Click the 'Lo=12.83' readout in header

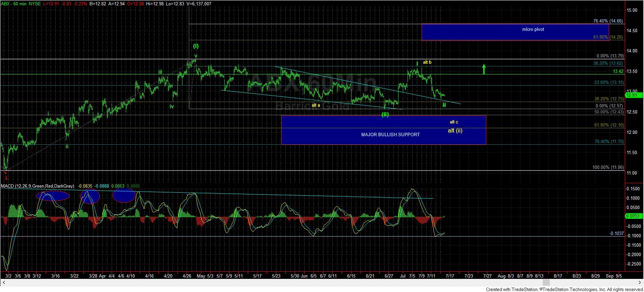176,4
